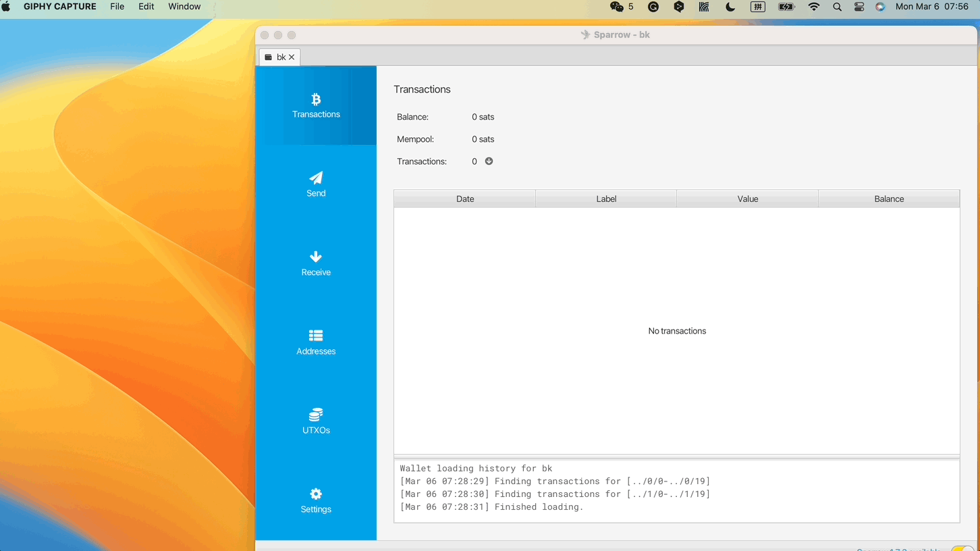Viewport: 980px width, 551px height.
Task: Open the Transactions view in sidebar
Action: click(x=316, y=106)
